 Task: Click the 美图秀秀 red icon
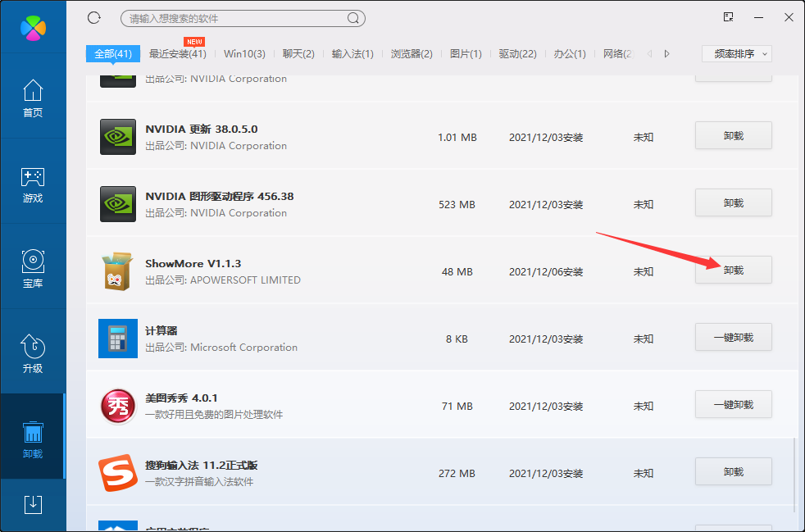tap(118, 407)
